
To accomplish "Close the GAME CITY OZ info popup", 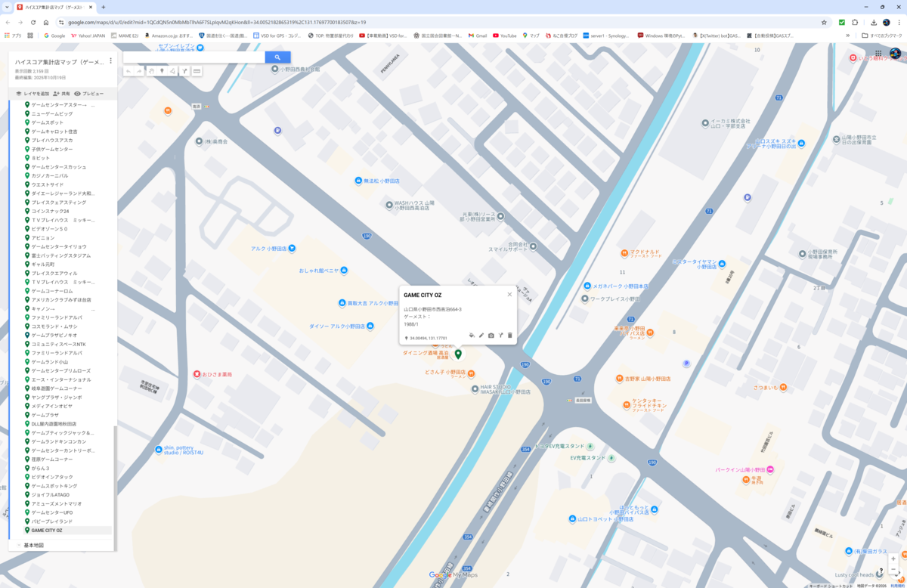I will point(509,294).
